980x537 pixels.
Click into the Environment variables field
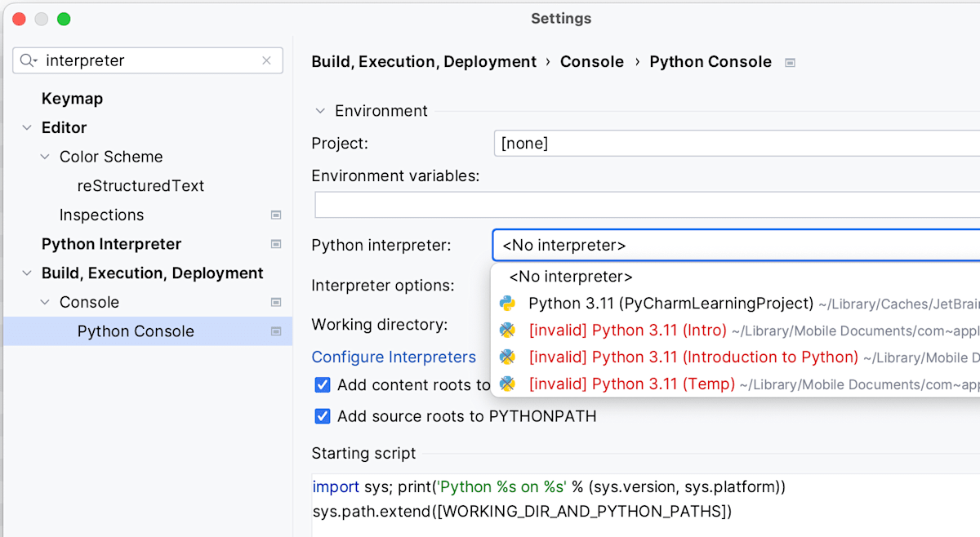point(648,205)
